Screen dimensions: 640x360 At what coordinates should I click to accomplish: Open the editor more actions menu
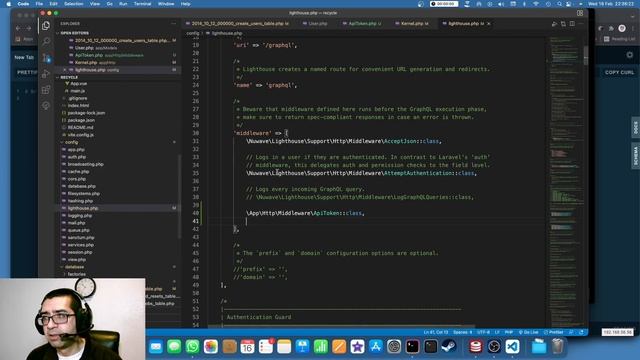click(581, 24)
